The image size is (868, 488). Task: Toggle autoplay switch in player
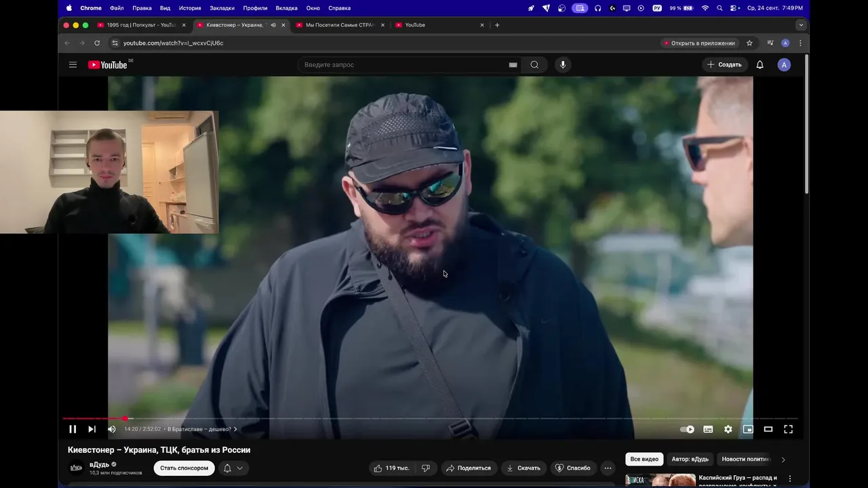click(x=688, y=429)
